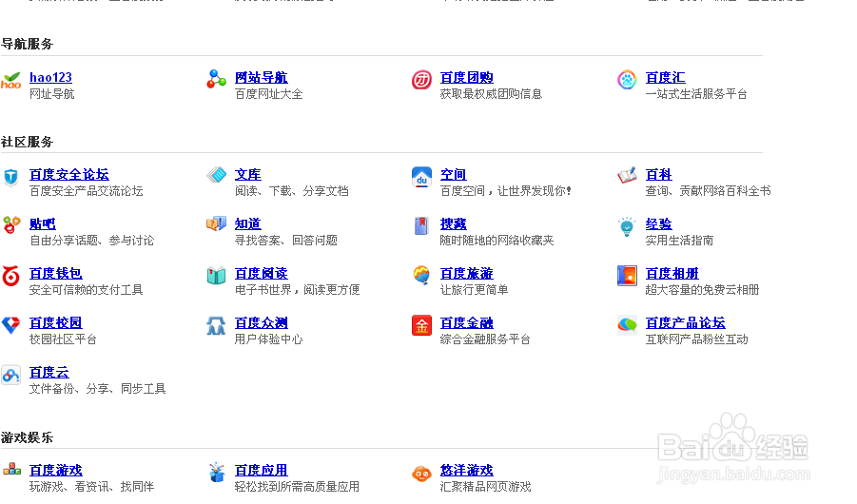Click the 百度产品论坛 chat bubbles icon
The image size is (857, 504).
627,324
